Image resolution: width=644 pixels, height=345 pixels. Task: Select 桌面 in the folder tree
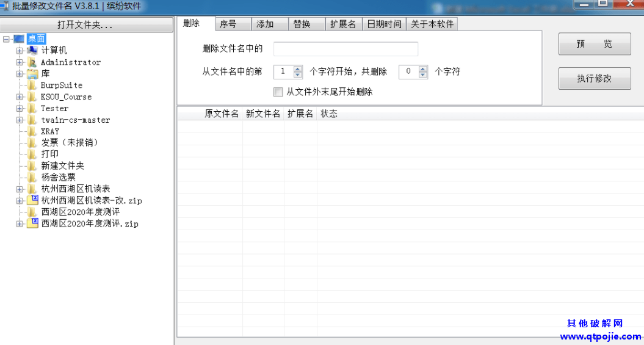37,39
